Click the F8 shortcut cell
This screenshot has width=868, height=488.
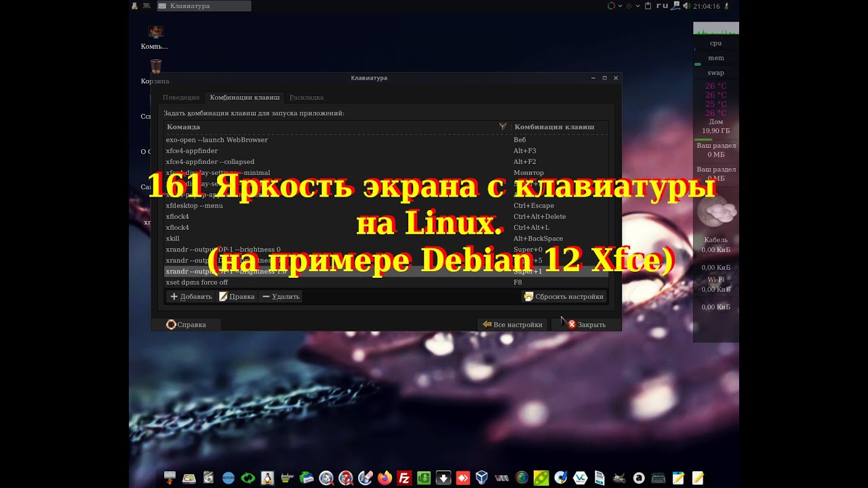(x=517, y=282)
